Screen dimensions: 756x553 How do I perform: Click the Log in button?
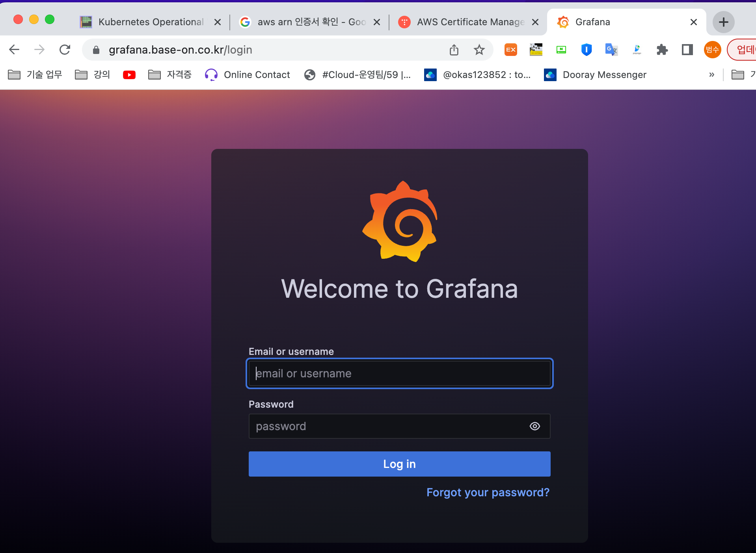click(x=400, y=464)
